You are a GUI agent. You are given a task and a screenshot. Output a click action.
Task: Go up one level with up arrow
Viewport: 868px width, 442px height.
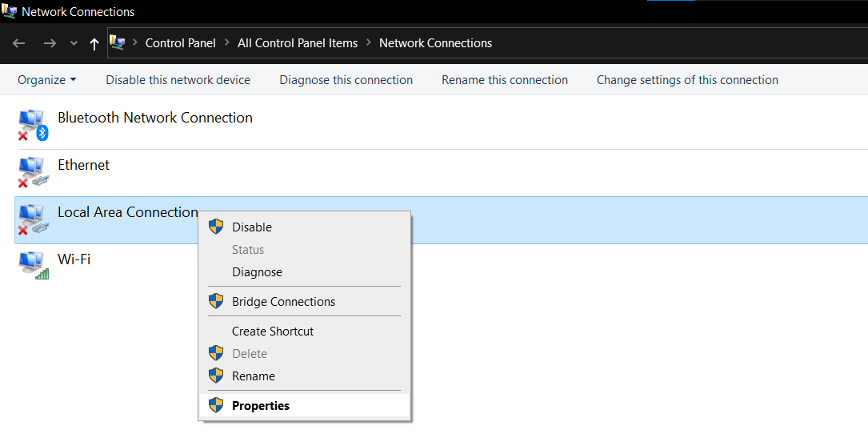pos(94,44)
